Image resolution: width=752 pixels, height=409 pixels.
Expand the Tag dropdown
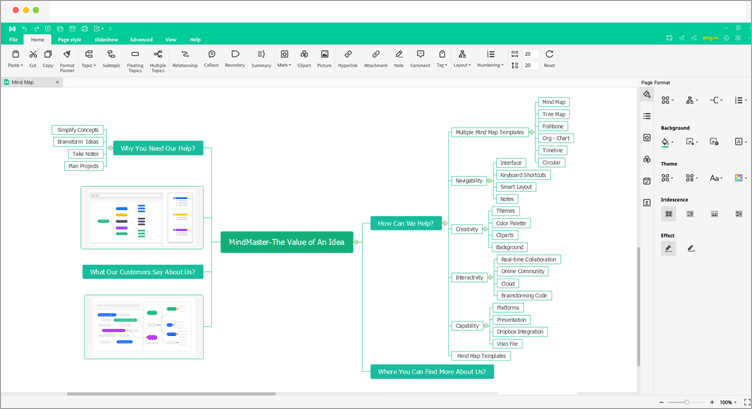tap(442, 58)
